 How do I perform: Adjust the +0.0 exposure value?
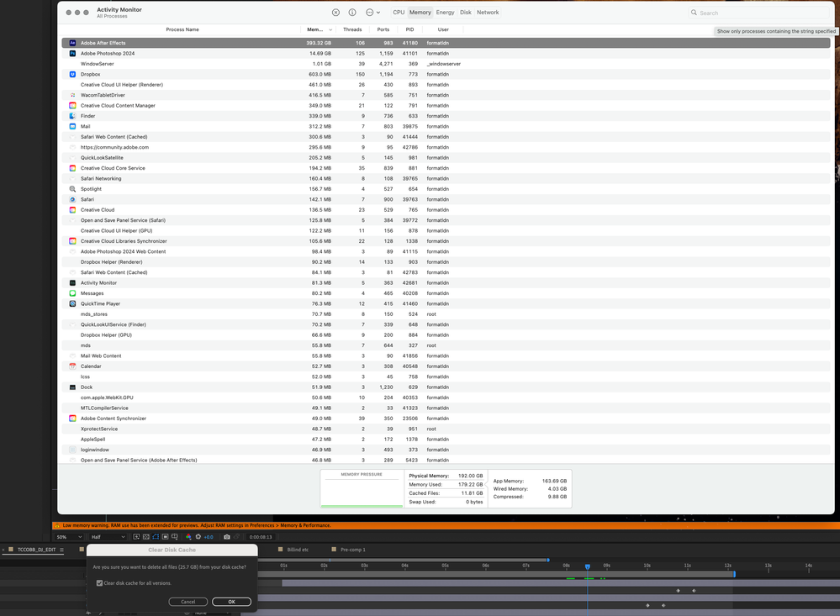[209, 537]
